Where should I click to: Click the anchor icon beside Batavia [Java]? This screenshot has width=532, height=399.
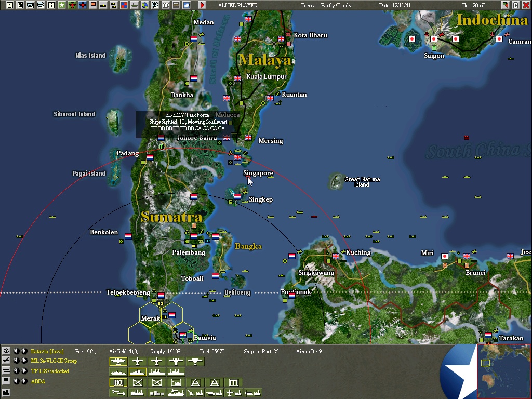click(6, 351)
